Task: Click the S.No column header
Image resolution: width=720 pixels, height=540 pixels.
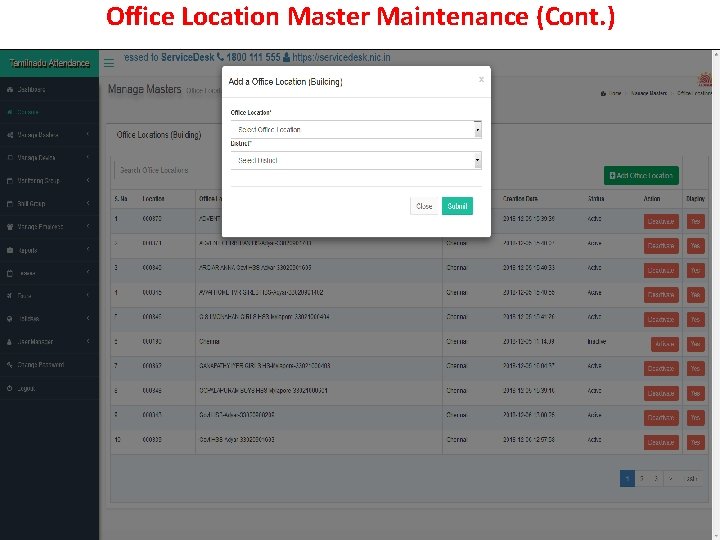Action: click(121, 199)
